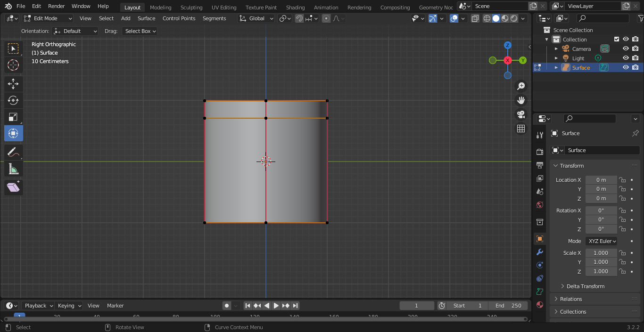644x332 pixels.
Task: Click the viewport zoom magnifier icon
Action: (521, 86)
